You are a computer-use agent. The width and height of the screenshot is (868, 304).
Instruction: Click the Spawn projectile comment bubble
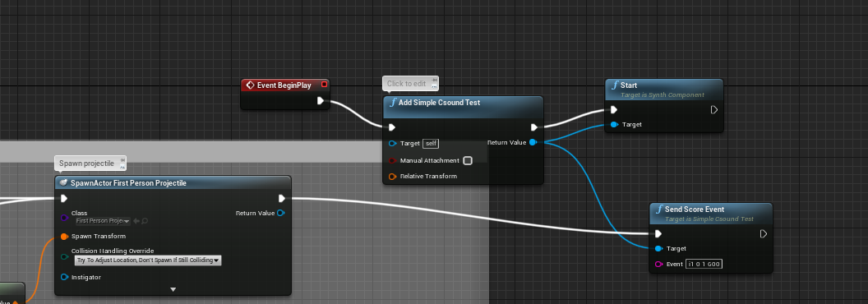click(90, 164)
